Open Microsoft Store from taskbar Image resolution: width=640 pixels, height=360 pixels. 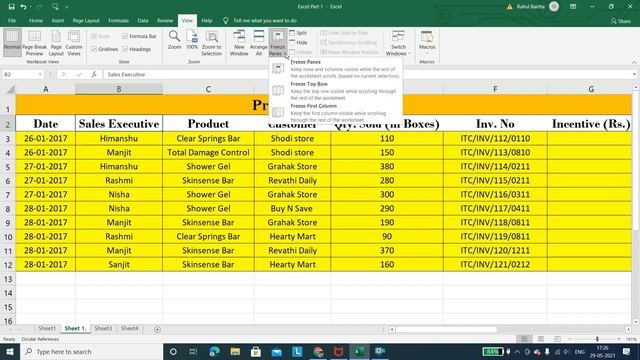pyautogui.click(x=256, y=351)
